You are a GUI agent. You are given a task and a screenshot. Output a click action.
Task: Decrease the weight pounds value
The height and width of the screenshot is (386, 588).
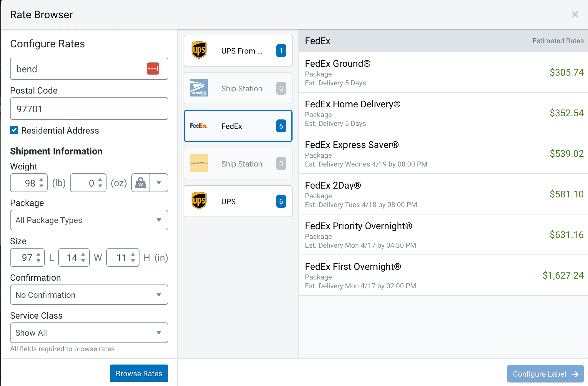click(41, 186)
